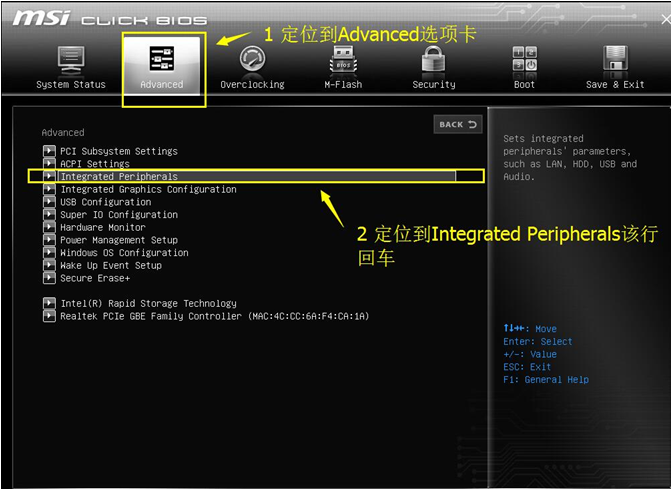Expand arrow next to Secure Erase+
Image resolution: width=672 pixels, height=490 pixels.
49,278
